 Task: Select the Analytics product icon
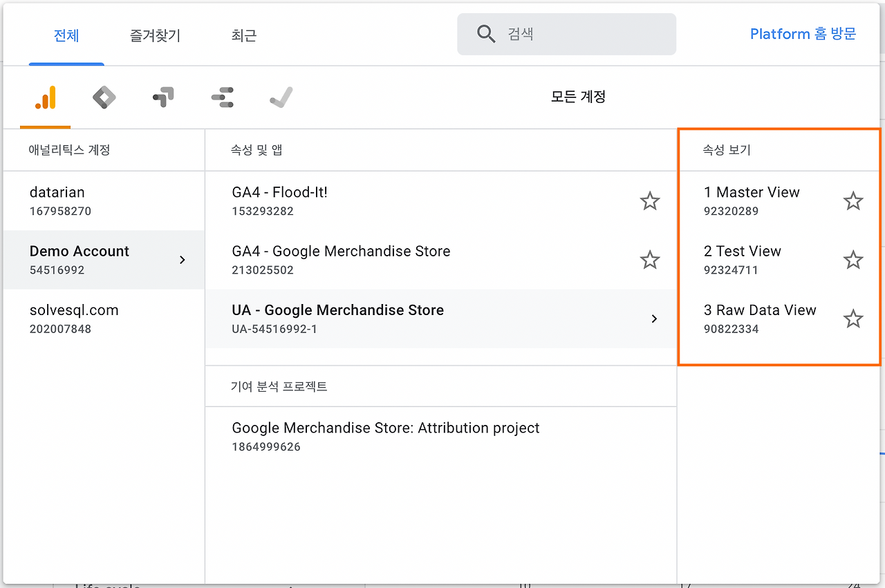pyautogui.click(x=46, y=98)
